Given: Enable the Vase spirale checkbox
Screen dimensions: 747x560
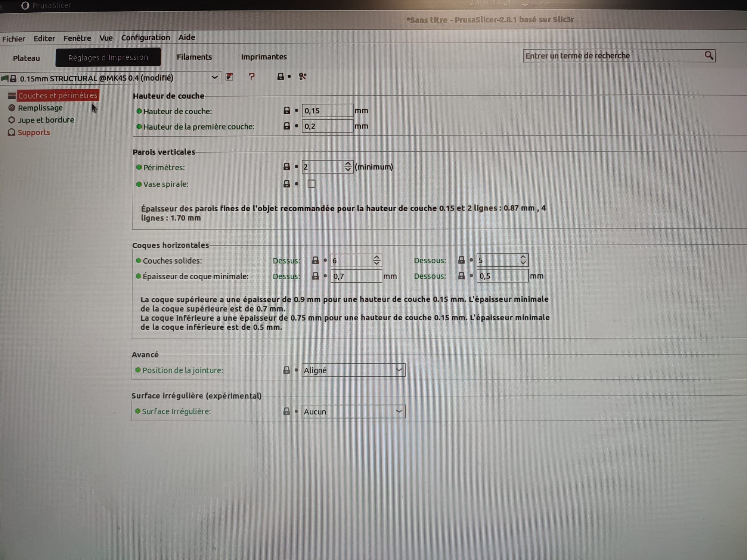Looking at the screenshot, I should tap(311, 184).
